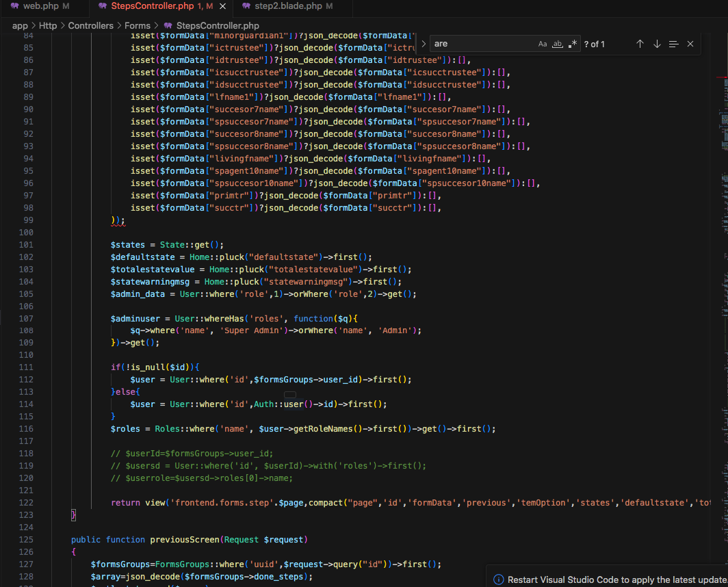Viewport: 728px width, 587px height.
Task: Toggle Find in Selection icon
Action: point(673,44)
